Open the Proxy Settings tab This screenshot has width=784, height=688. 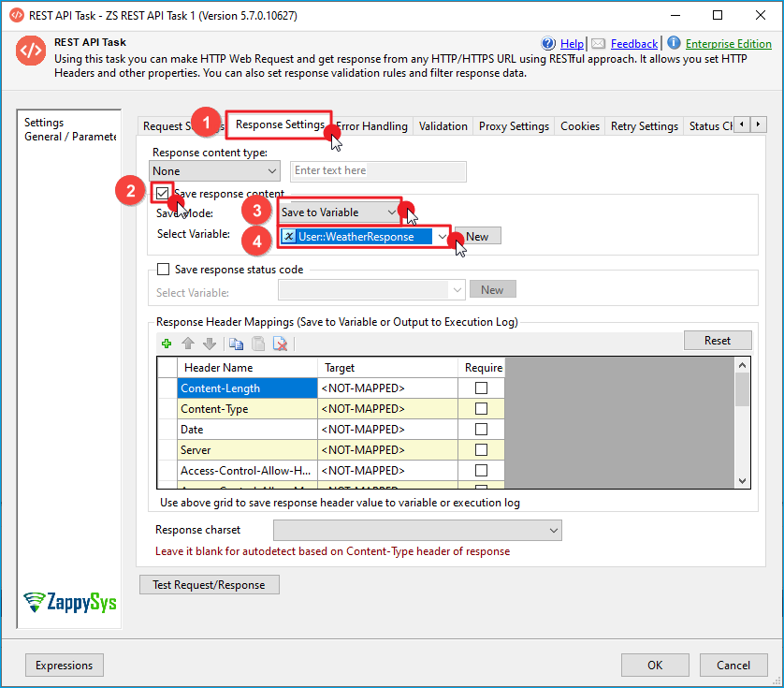tap(514, 126)
